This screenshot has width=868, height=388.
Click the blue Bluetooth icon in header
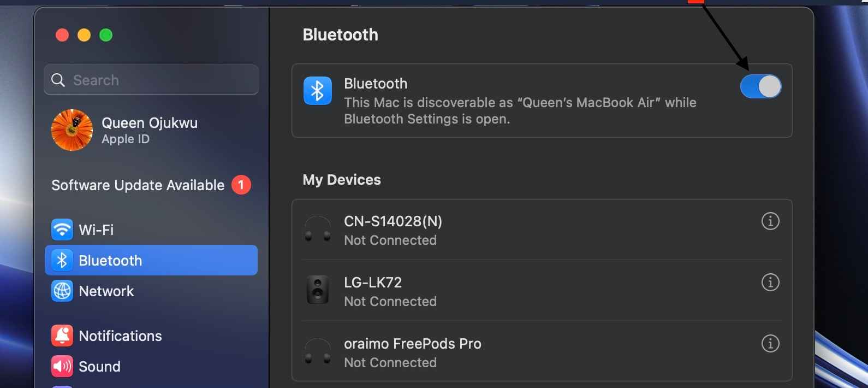[x=318, y=91]
